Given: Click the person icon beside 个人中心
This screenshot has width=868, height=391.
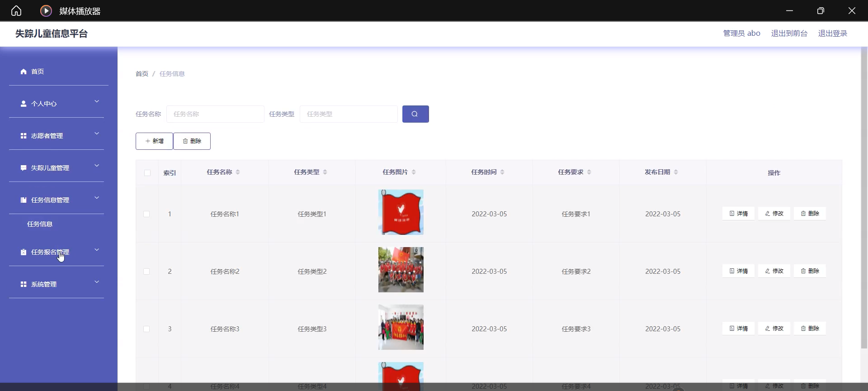Looking at the screenshot, I should coord(24,104).
